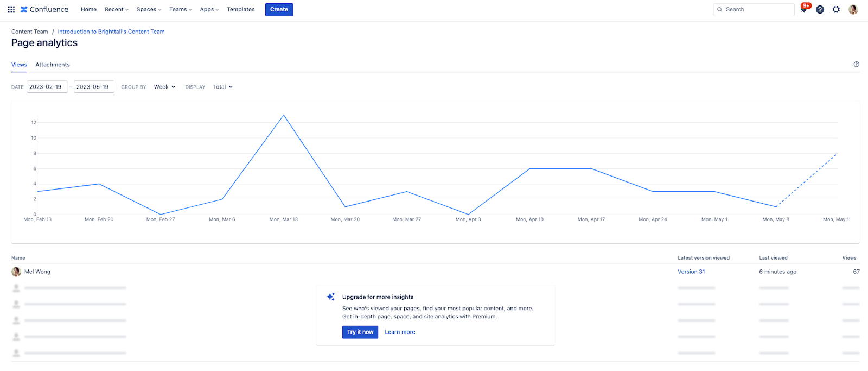The image size is (868, 371).
Task: Open the Display Total dropdown
Action: click(x=222, y=87)
